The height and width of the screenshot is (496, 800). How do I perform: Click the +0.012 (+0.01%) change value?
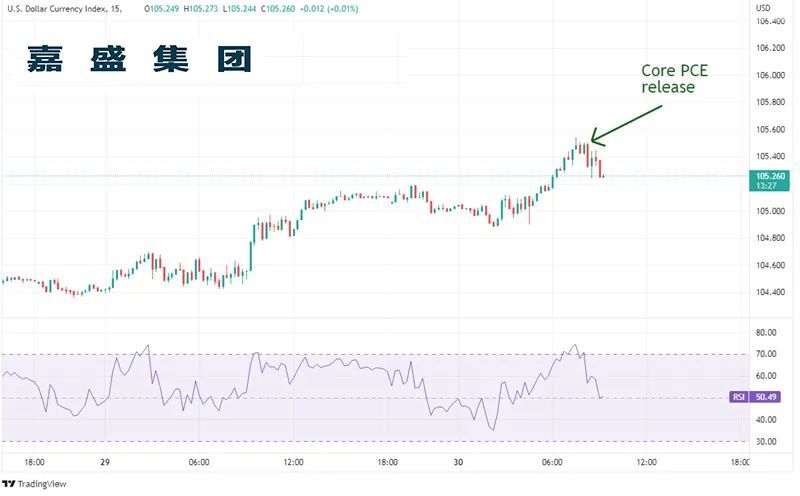click(x=329, y=9)
